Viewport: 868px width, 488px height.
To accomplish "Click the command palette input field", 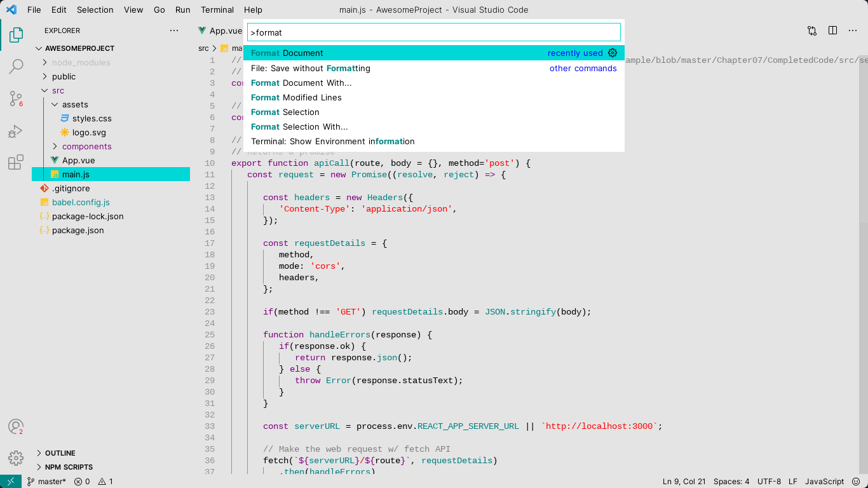I will [x=434, y=32].
